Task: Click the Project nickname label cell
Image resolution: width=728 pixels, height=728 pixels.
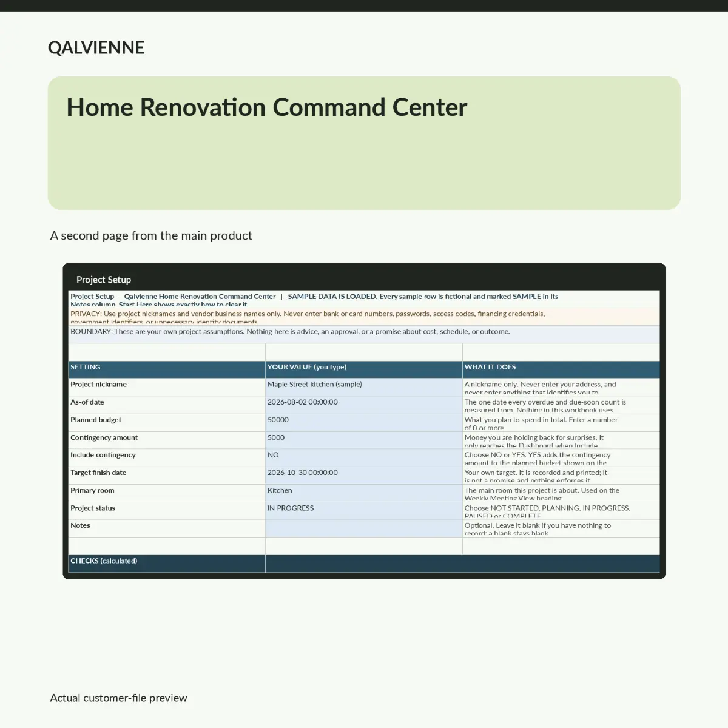Action: (167, 387)
